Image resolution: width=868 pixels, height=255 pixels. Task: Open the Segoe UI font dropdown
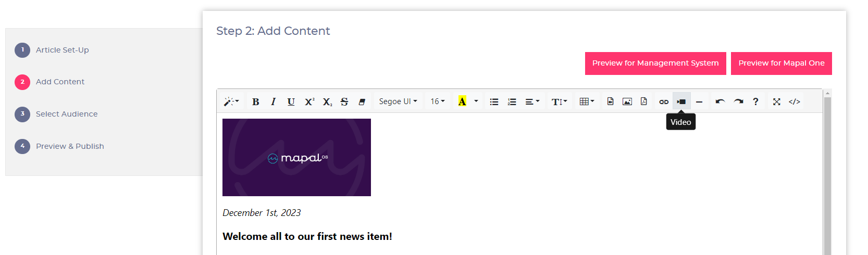click(398, 101)
